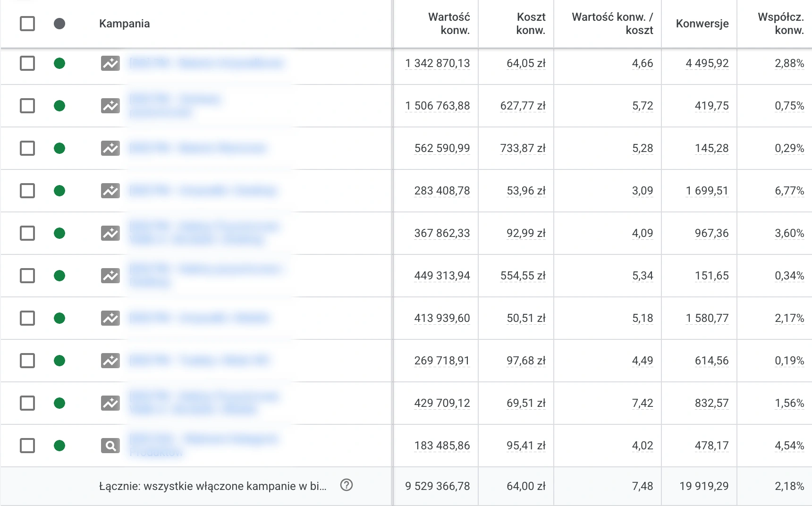Viewport: 812px width, 506px height.
Task: Sort by the Współcz. konw. column
Action: [x=781, y=24]
